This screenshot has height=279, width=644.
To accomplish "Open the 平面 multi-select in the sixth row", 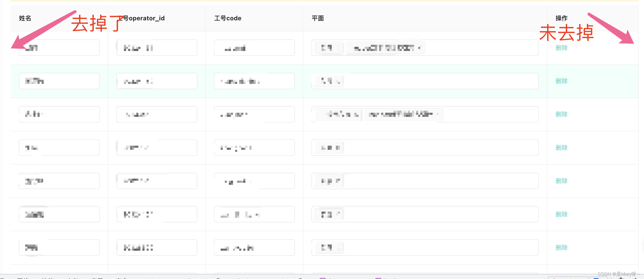I will [437, 214].
